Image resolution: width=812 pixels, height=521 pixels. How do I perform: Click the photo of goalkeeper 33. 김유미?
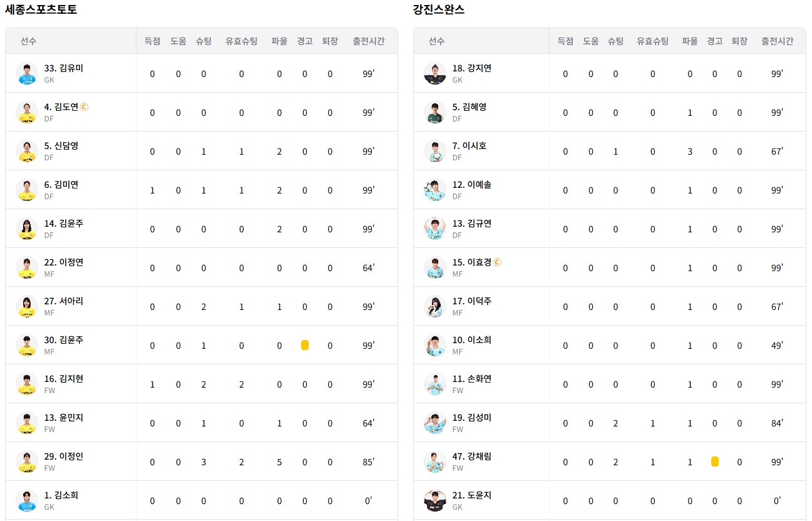(x=27, y=74)
